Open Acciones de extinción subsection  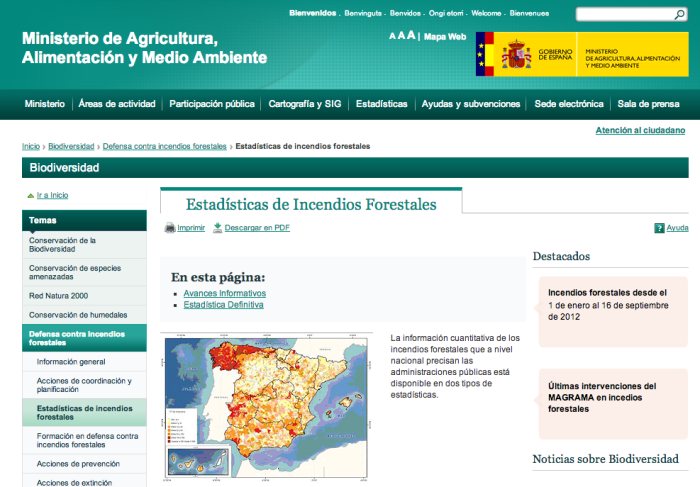coord(84,482)
